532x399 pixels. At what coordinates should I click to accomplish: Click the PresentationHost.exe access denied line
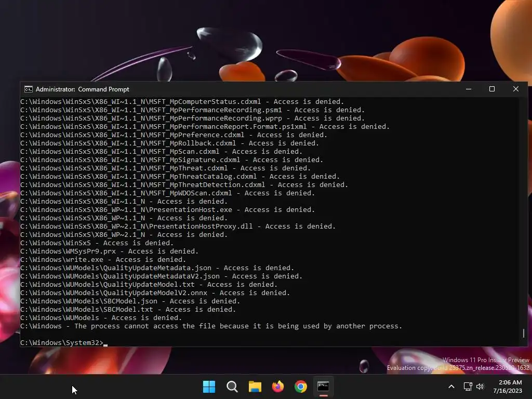pyautogui.click(x=168, y=210)
